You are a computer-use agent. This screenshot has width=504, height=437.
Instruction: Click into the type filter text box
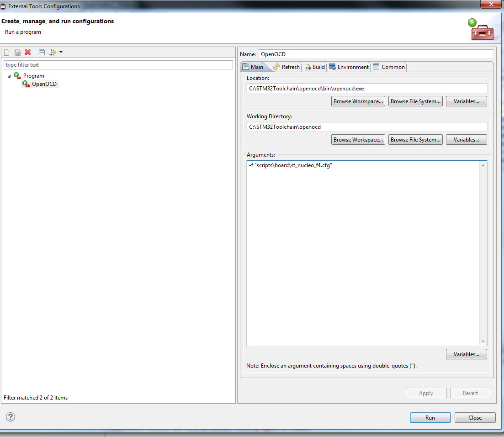pos(118,65)
